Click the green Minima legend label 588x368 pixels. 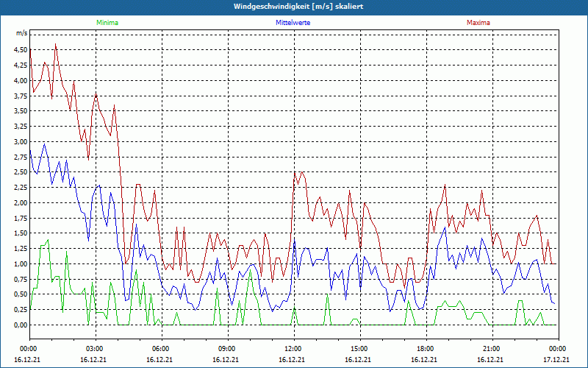click(107, 23)
